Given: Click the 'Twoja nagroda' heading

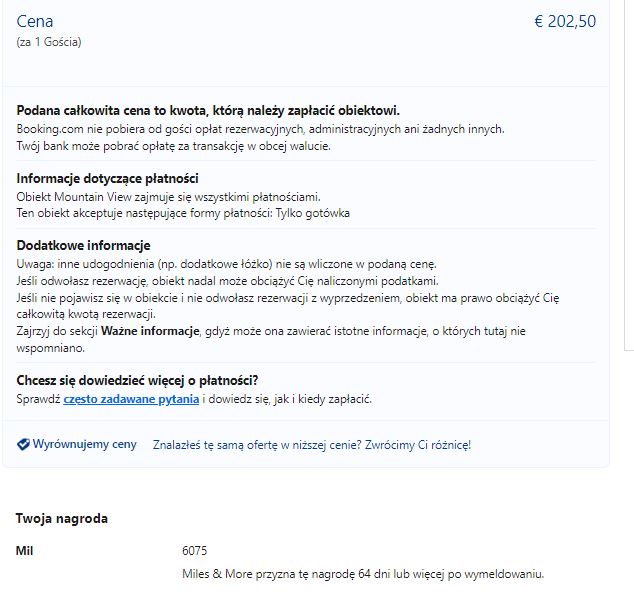Looking at the screenshot, I should (62, 518).
